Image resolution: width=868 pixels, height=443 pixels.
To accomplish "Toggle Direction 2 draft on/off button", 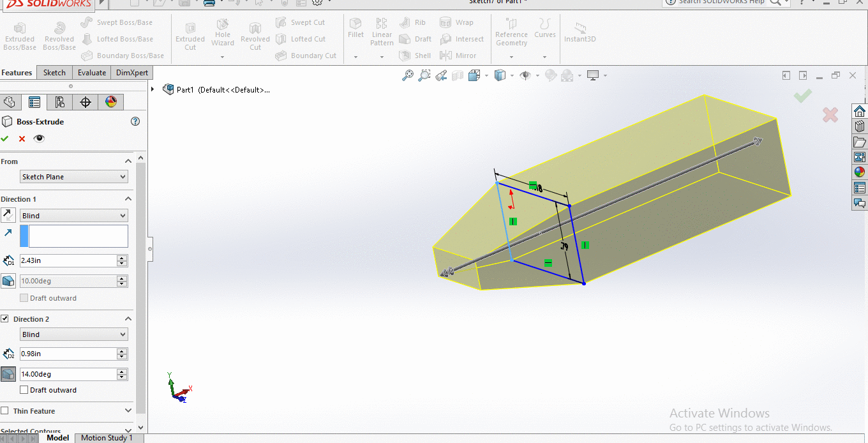I will (8, 374).
